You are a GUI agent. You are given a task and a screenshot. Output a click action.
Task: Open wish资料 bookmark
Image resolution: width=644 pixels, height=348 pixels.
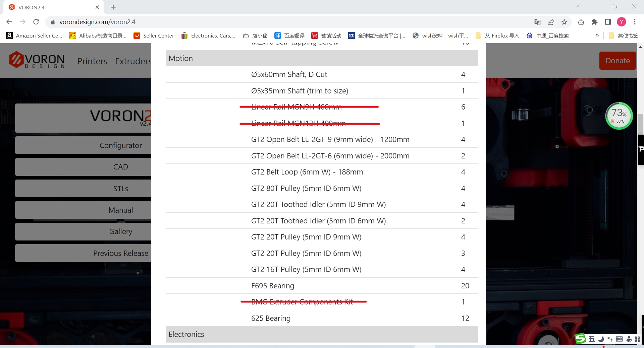pyautogui.click(x=440, y=36)
